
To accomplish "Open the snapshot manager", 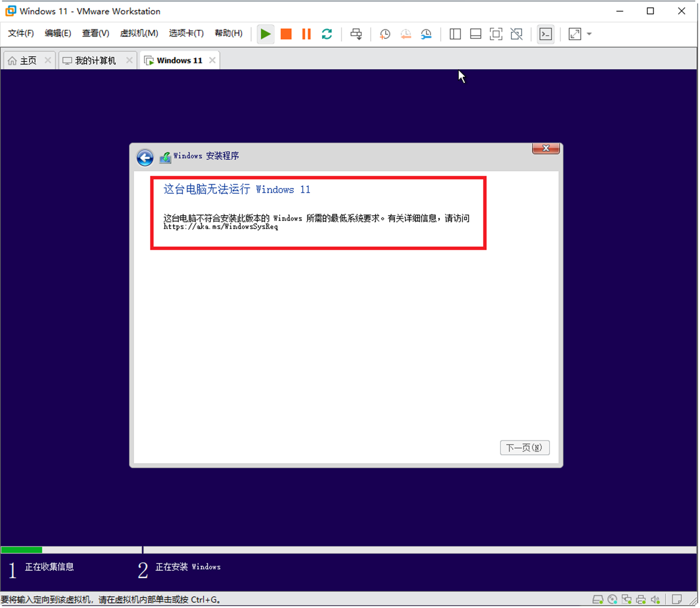I will click(426, 34).
